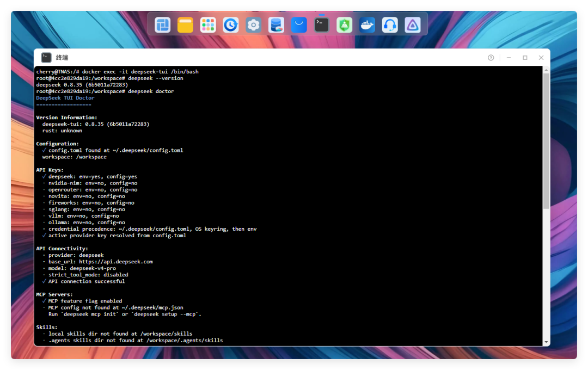The width and height of the screenshot is (588, 370).
Task: Click the 'rust: unknown' line
Action: [x=62, y=131]
